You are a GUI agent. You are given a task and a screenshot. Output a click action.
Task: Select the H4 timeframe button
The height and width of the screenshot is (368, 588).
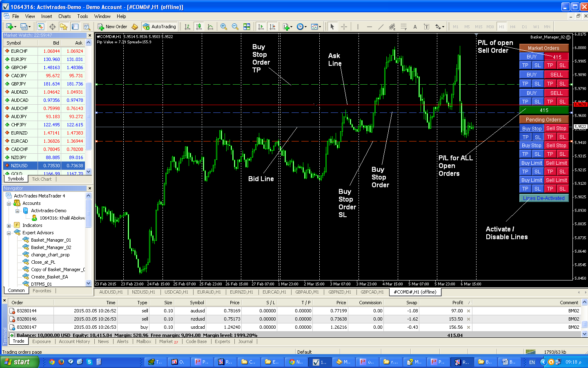click(513, 27)
